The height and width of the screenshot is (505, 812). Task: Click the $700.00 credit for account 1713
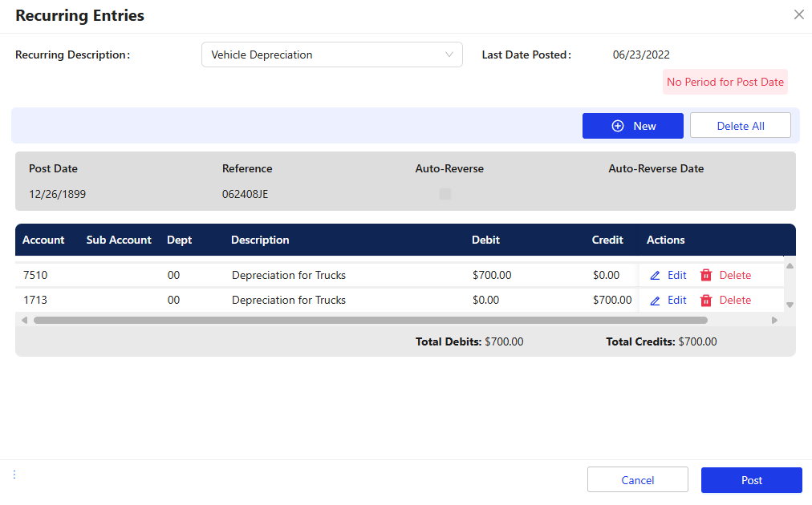click(612, 300)
